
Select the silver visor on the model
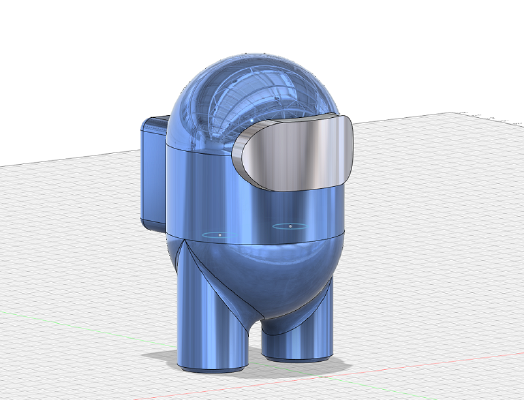pos(294,153)
